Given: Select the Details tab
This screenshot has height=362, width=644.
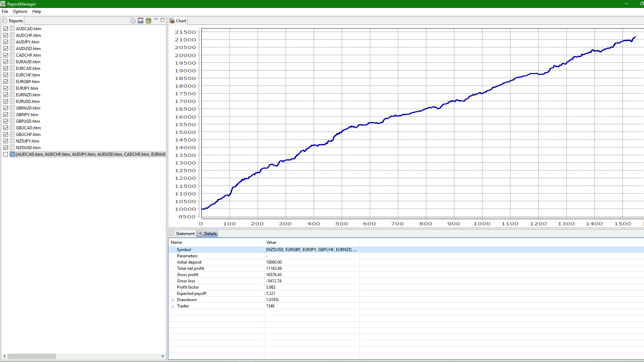Looking at the screenshot, I should tap(208, 233).
